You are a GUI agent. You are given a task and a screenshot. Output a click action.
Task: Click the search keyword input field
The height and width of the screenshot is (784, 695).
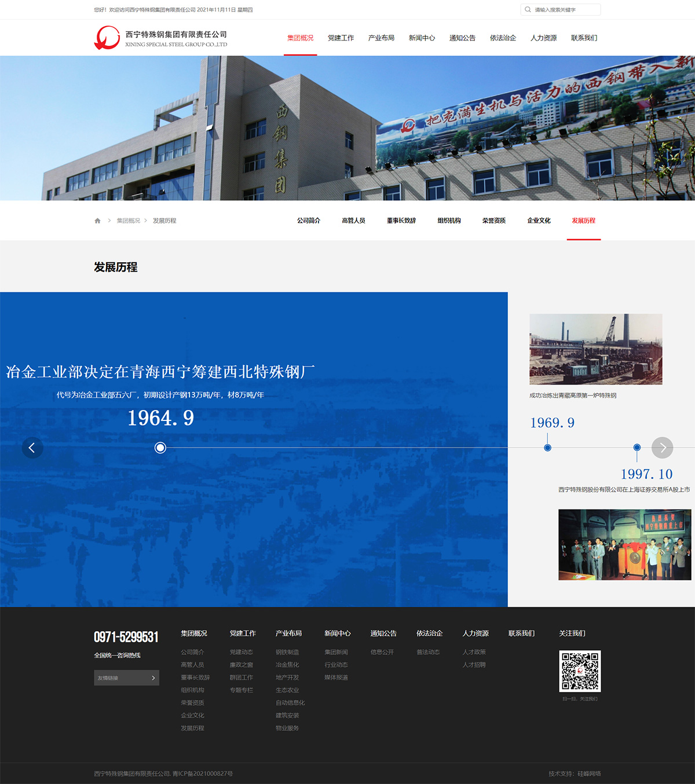pyautogui.click(x=565, y=10)
